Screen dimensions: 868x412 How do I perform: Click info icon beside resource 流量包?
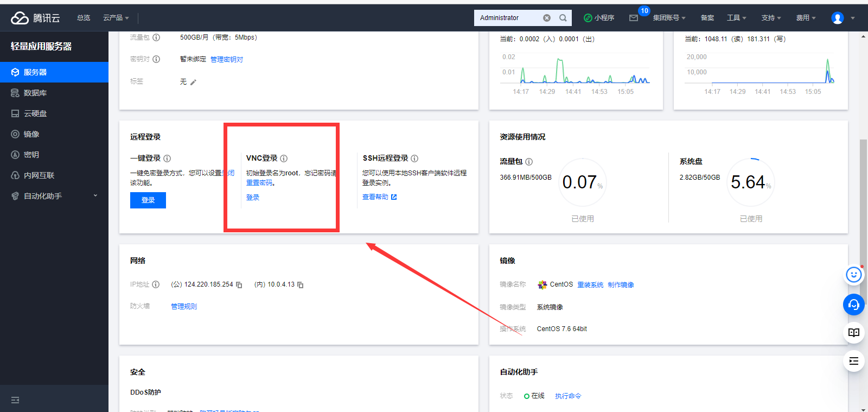tap(529, 162)
